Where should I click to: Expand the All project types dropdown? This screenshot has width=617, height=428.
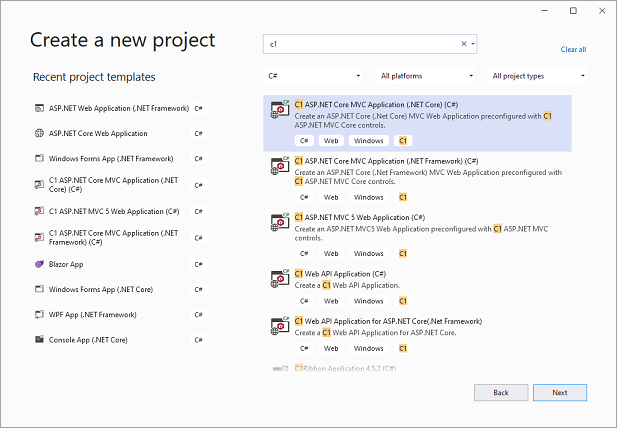pos(538,76)
